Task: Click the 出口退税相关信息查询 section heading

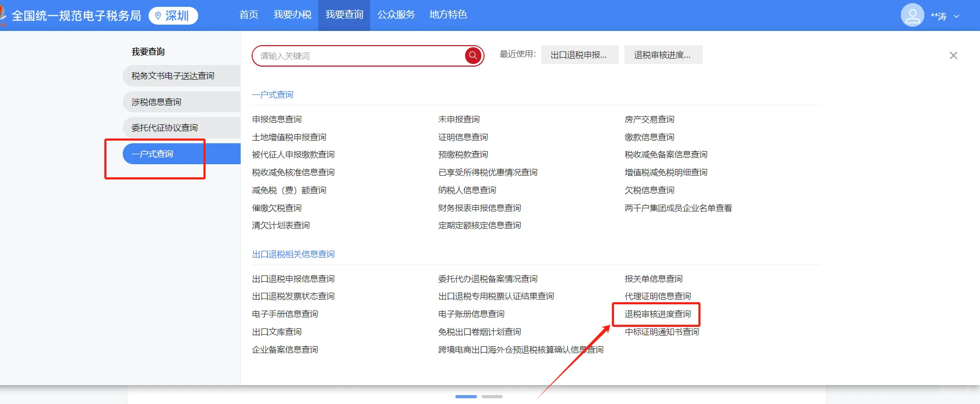Action: point(293,254)
